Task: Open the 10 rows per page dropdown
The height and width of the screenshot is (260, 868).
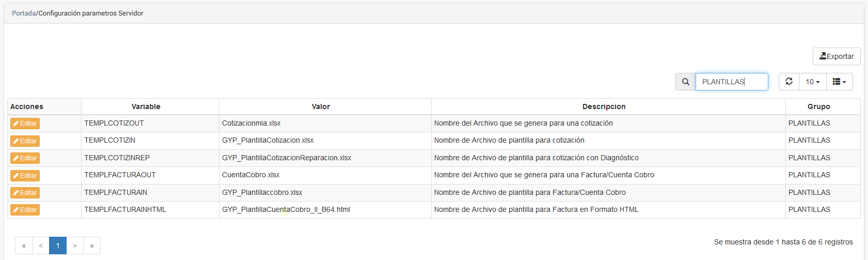Action: pos(812,82)
